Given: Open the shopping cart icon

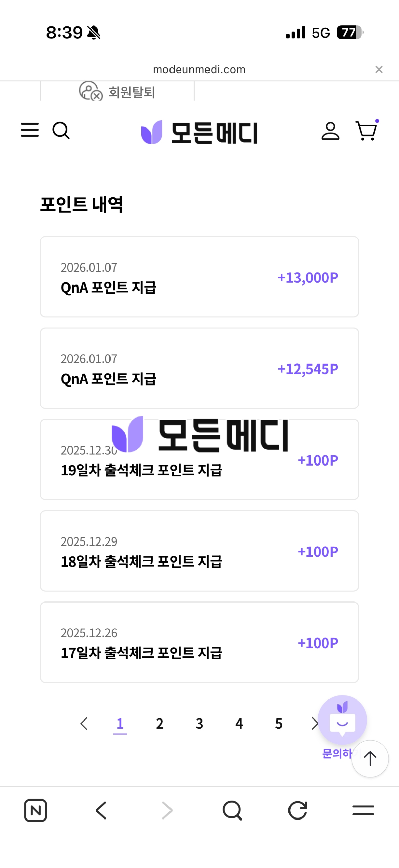Looking at the screenshot, I should [366, 131].
